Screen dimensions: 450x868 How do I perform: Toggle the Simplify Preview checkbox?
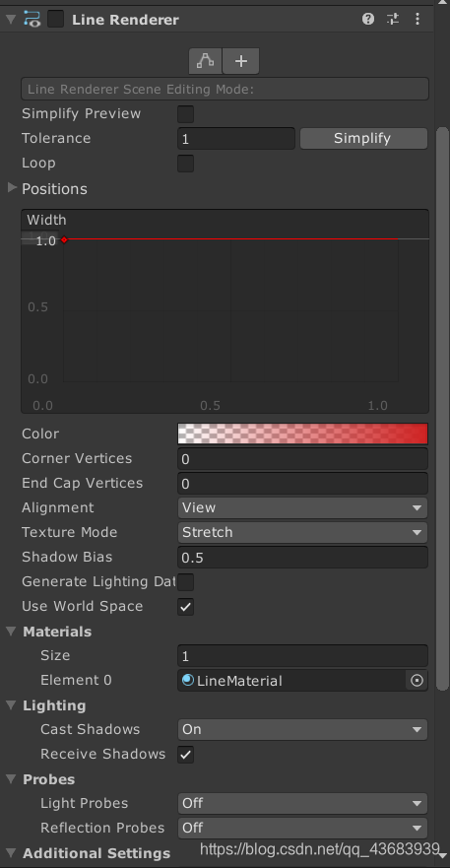(x=185, y=114)
